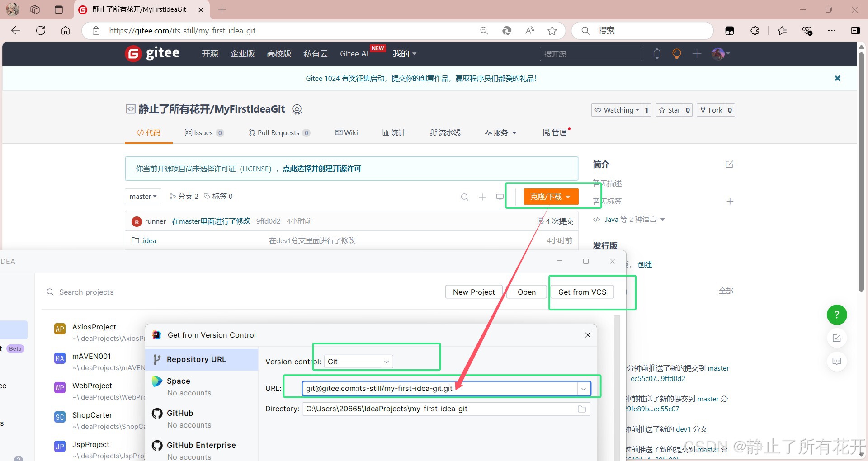Open the Wiki tab
The image size is (868, 461).
pos(346,132)
